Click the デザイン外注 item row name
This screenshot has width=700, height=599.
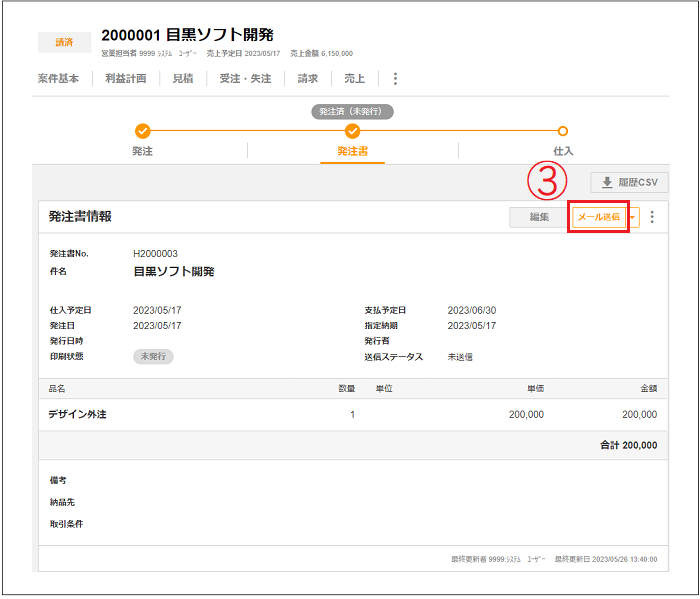pyautogui.click(x=77, y=415)
